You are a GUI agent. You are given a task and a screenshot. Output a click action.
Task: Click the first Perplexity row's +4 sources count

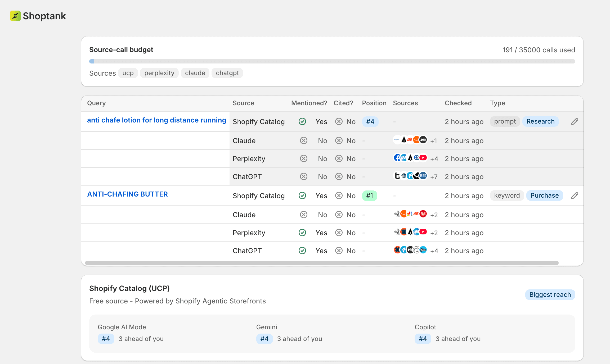(x=434, y=159)
